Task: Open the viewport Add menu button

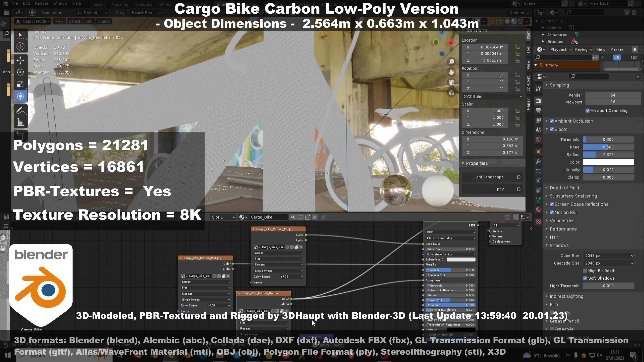Action: coord(89,21)
